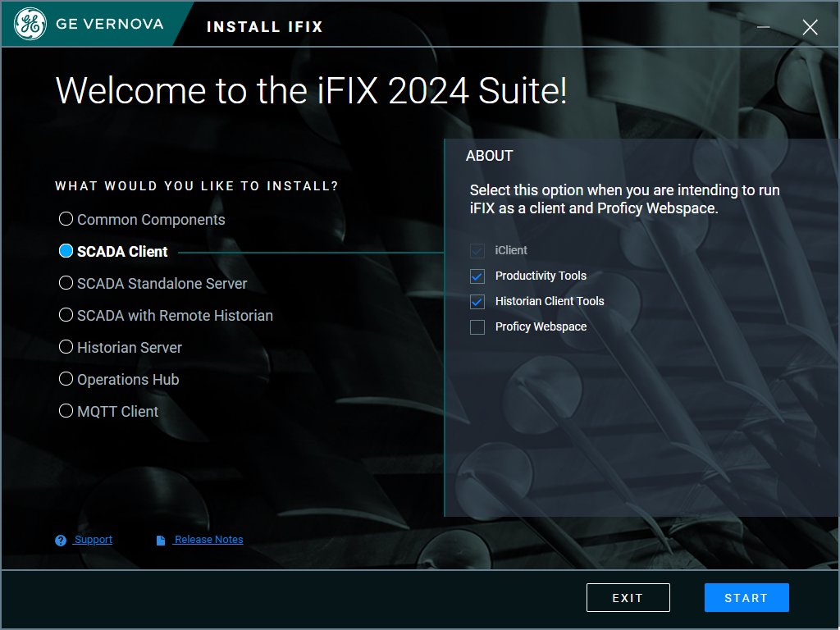Minimize the Install iFIX window
The image size is (840, 630).
tap(764, 27)
